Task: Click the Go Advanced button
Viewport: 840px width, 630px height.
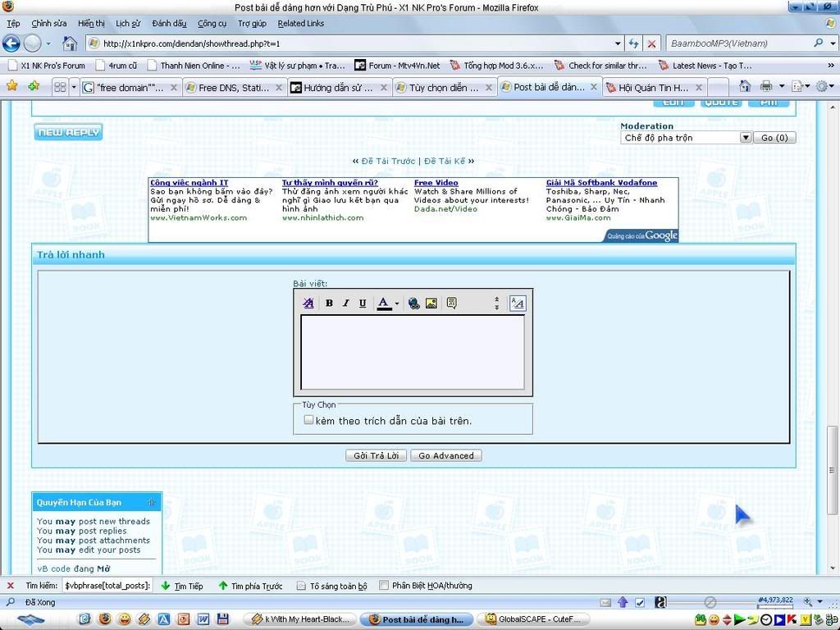Action: click(x=446, y=455)
